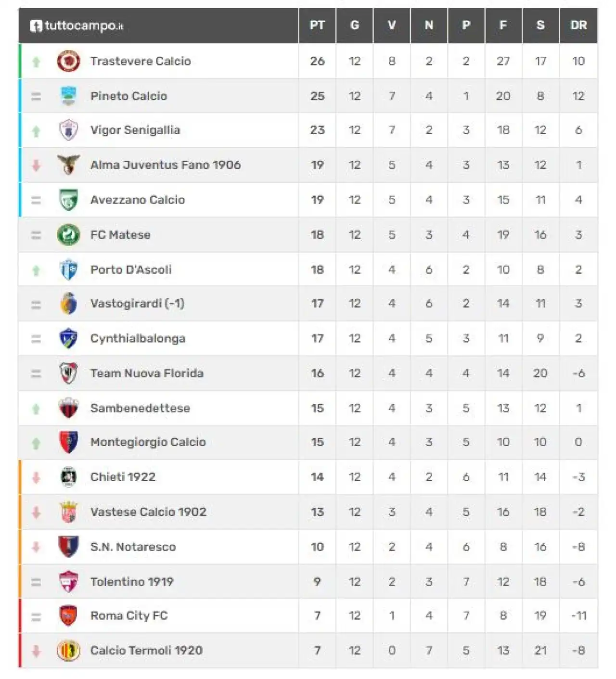This screenshot has height=679, width=616.
Task: Click the equals sign beside Cynthialbalonga
Action: (x=36, y=339)
